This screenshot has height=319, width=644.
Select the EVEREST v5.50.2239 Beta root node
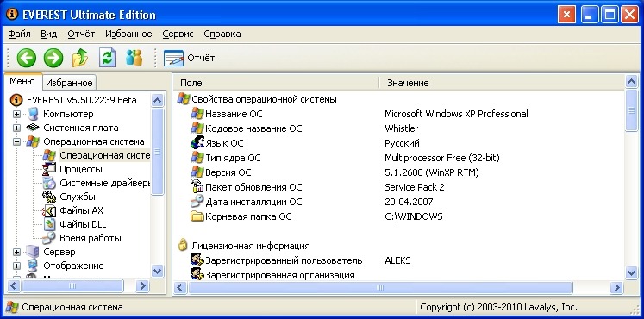[x=82, y=100]
